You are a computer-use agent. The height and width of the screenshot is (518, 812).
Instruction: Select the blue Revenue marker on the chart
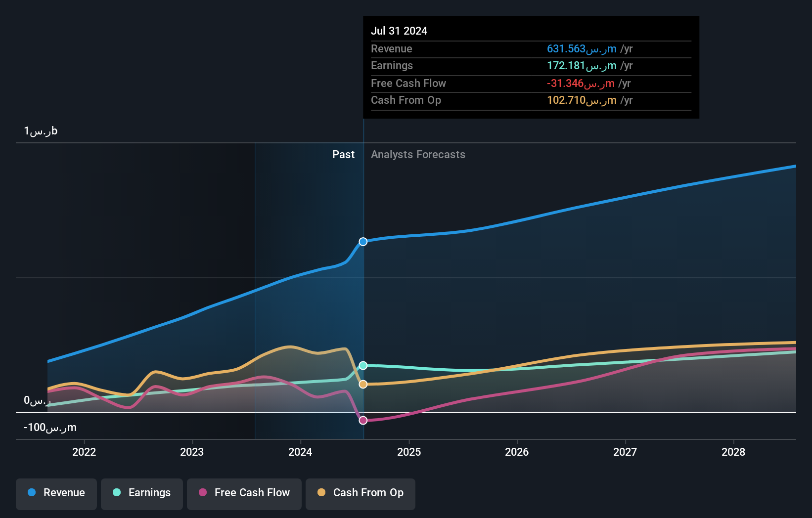click(363, 242)
